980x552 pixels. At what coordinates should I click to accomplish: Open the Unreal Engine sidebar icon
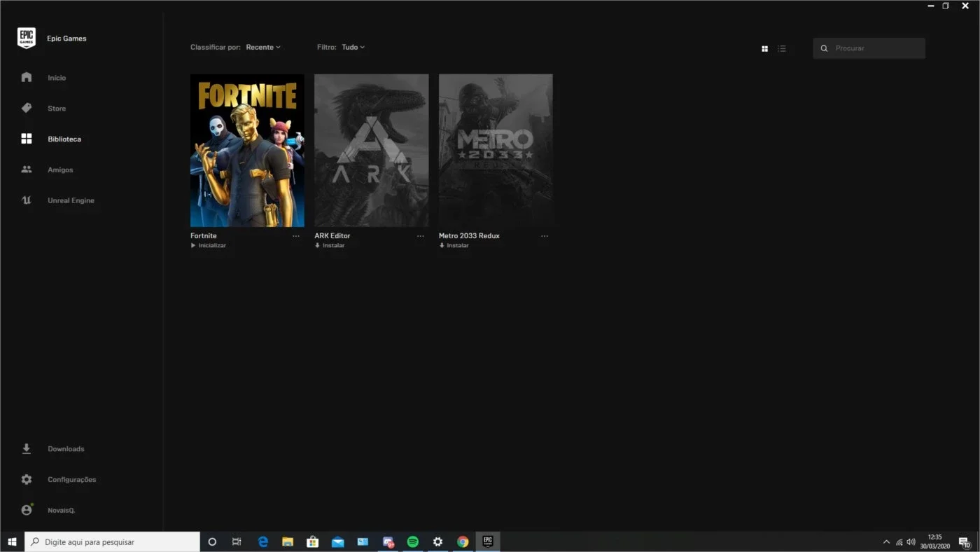[x=27, y=200]
